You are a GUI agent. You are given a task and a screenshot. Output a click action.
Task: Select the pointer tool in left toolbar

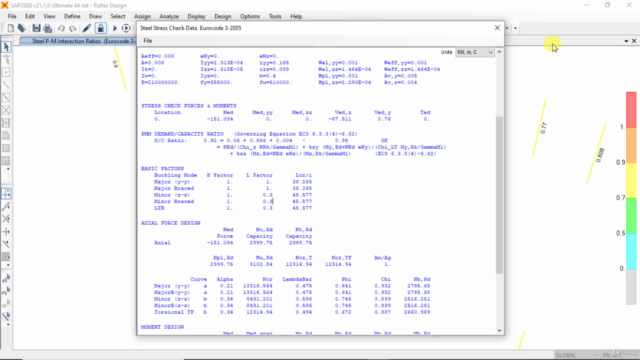[6, 47]
